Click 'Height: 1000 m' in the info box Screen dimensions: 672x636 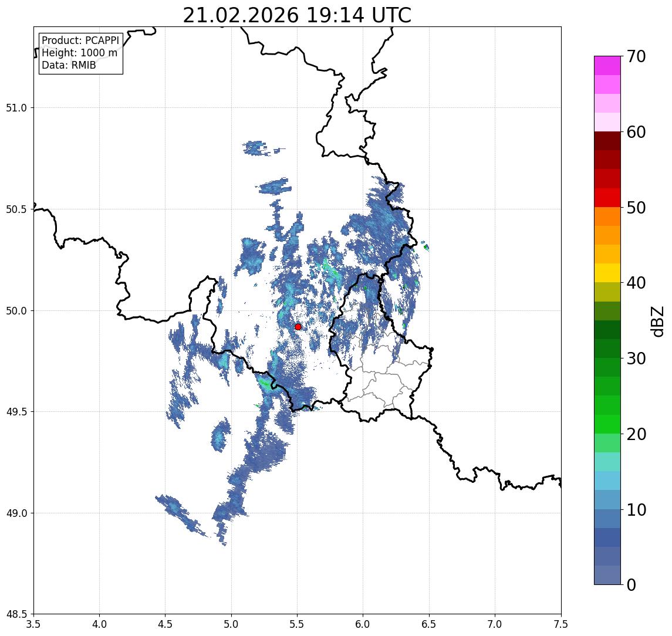(79, 53)
